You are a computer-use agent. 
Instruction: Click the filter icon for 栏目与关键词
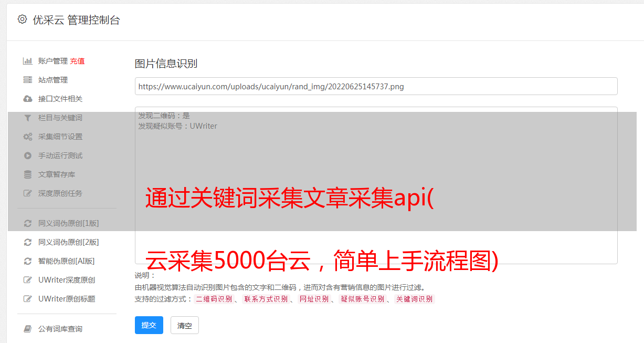pyautogui.click(x=28, y=118)
